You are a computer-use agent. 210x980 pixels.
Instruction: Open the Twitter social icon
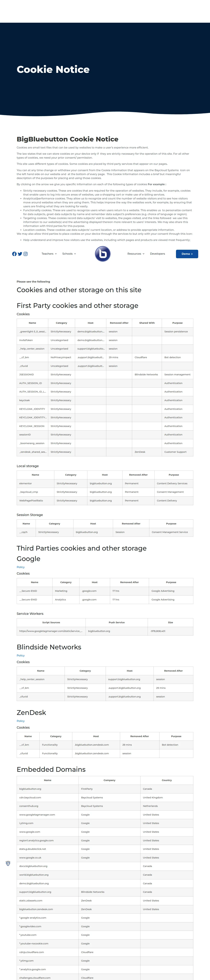tap(20, 254)
